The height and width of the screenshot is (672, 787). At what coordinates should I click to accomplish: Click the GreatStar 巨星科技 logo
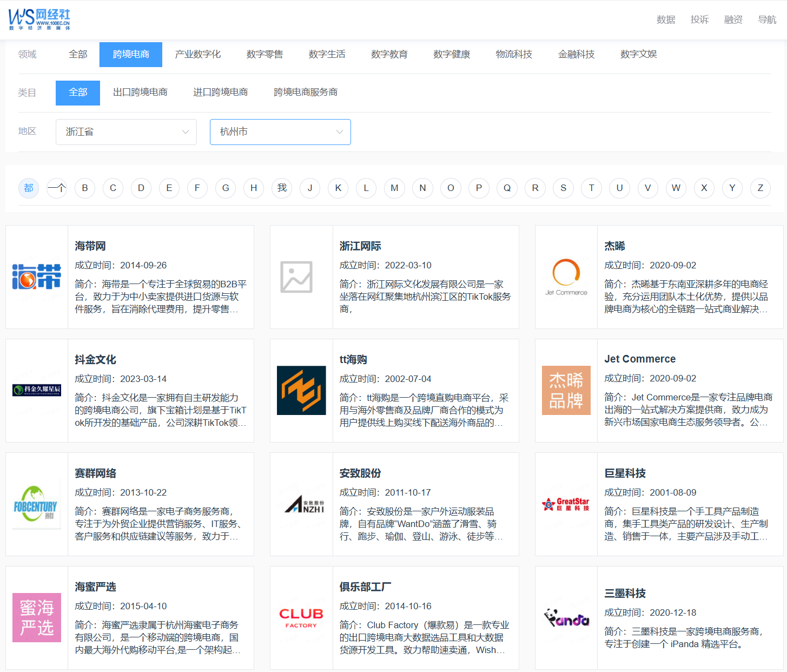click(x=566, y=504)
